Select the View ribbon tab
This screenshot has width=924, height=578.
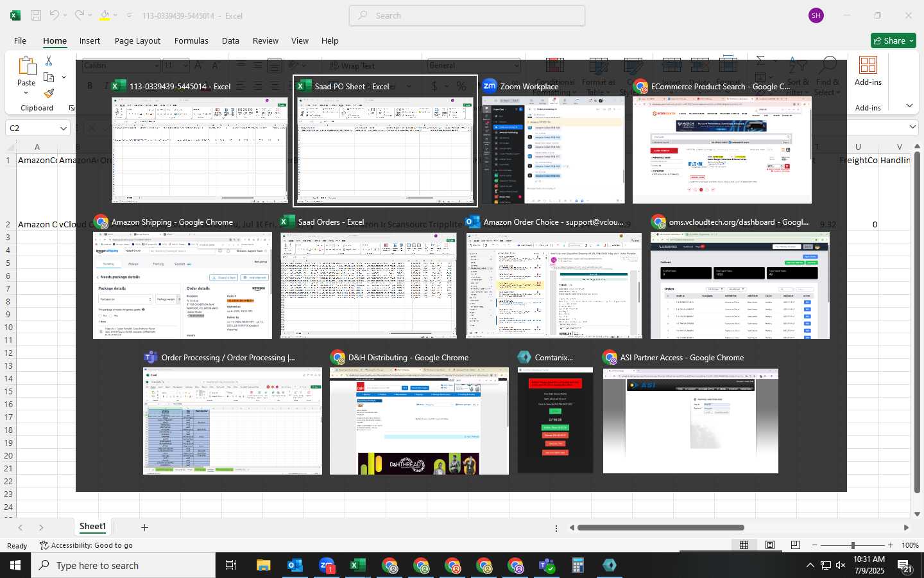coord(300,40)
